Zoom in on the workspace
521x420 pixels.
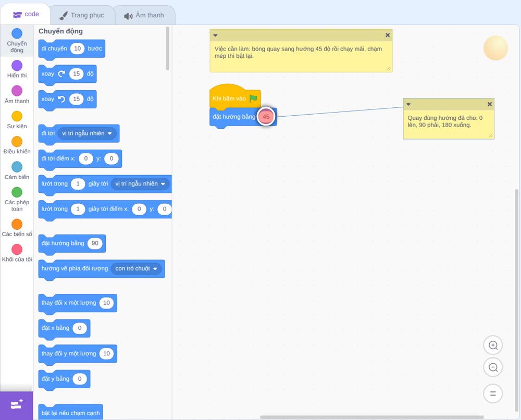pyautogui.click(x=493, y=345)
